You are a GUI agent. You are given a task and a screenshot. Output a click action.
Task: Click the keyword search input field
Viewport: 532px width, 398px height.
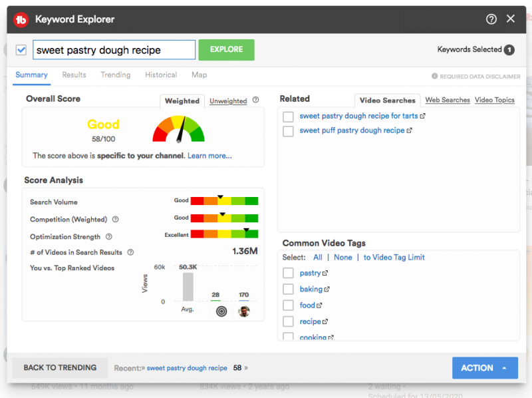coord(114,50)
